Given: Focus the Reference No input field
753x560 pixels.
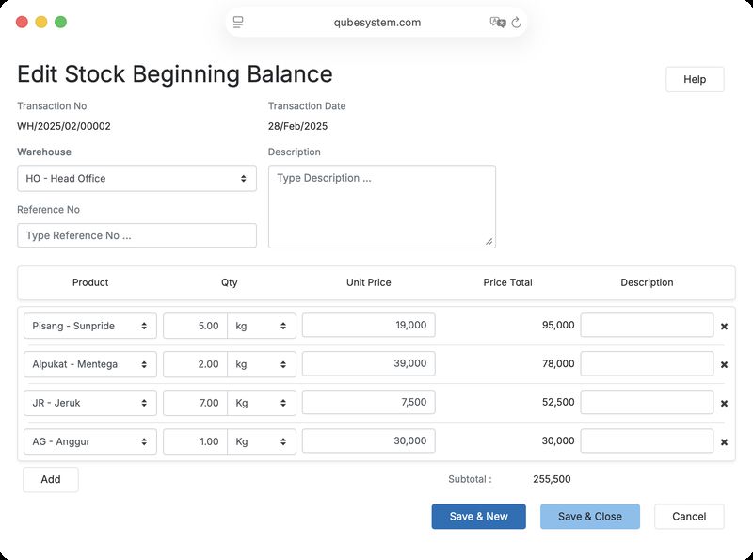Looking at the screenshot, I should pos(136,235).
